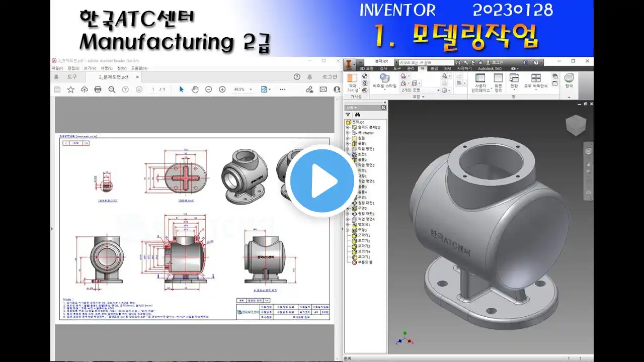Click the share link icon in Acrobat
Viewport: 644px width, 362px height.
tap(309, 89)
